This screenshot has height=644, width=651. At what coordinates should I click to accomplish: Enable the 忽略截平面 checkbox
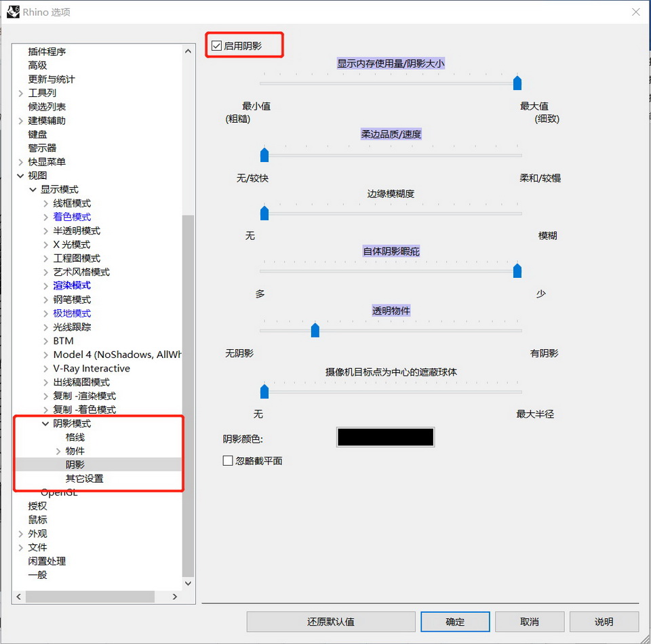pyautogui.click(x=228, y=461)
